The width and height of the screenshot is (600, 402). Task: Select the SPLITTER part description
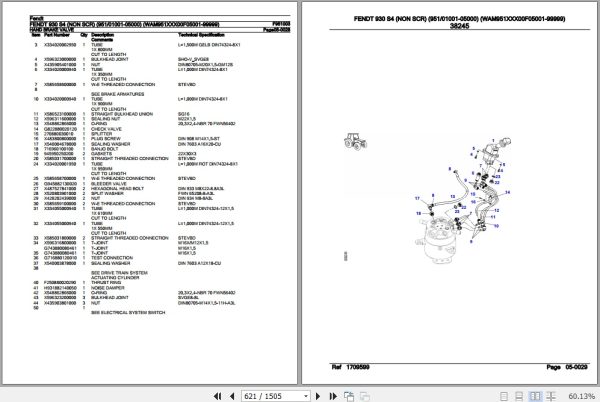[101, 134]
